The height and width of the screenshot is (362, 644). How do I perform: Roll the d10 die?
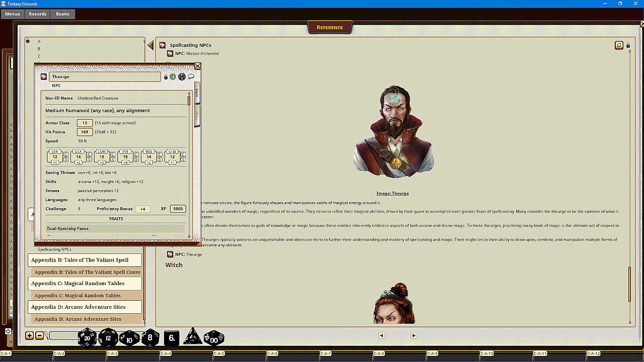129,338
